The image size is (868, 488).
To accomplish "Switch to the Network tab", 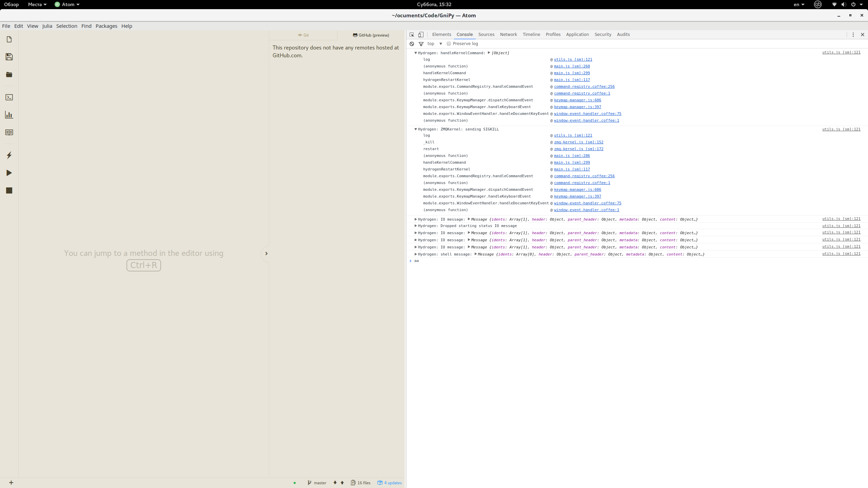I will coord(508,34).
